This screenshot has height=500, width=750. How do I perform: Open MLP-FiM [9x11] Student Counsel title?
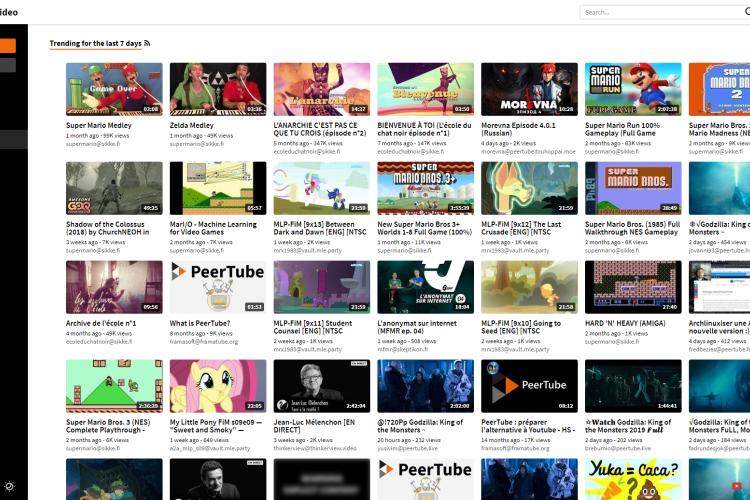click(313, 327)
